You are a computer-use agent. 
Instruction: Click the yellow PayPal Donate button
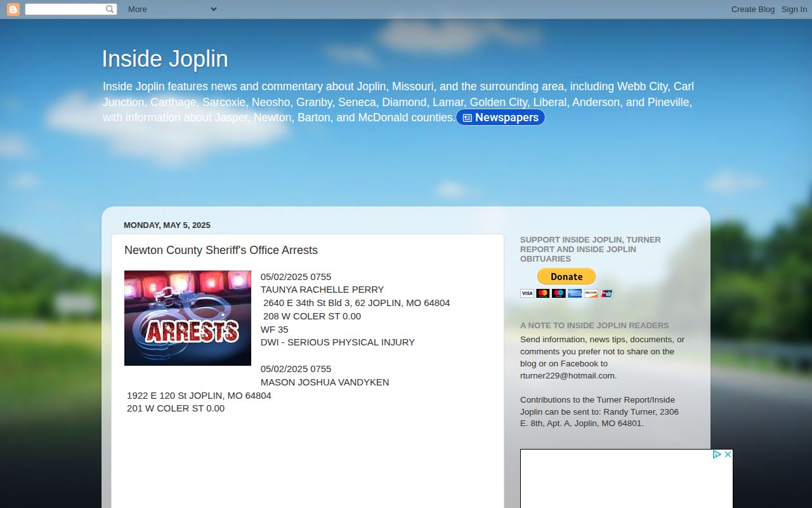(x=566, y=276)
